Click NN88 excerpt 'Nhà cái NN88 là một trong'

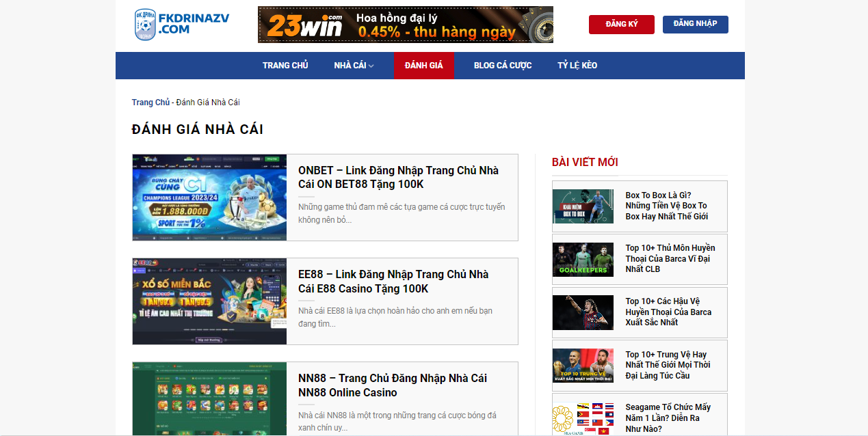point(397,421)
